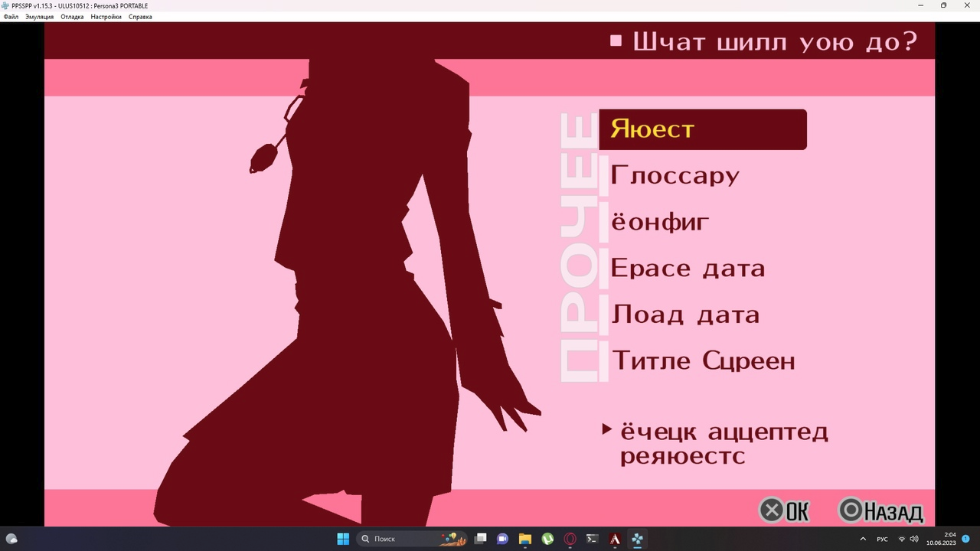
Task: Open the network status tray icon
Action: [901, 539]
